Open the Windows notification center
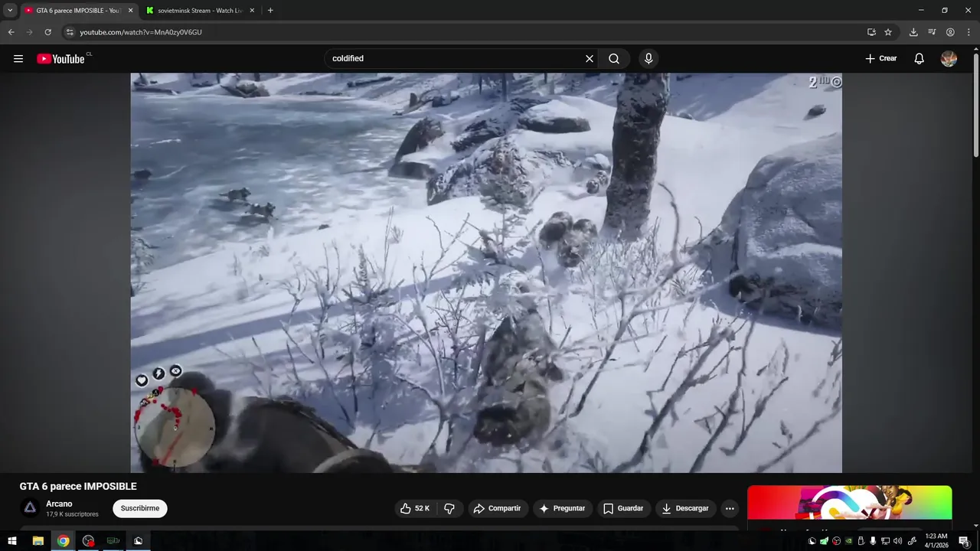 tap(964, 541)
